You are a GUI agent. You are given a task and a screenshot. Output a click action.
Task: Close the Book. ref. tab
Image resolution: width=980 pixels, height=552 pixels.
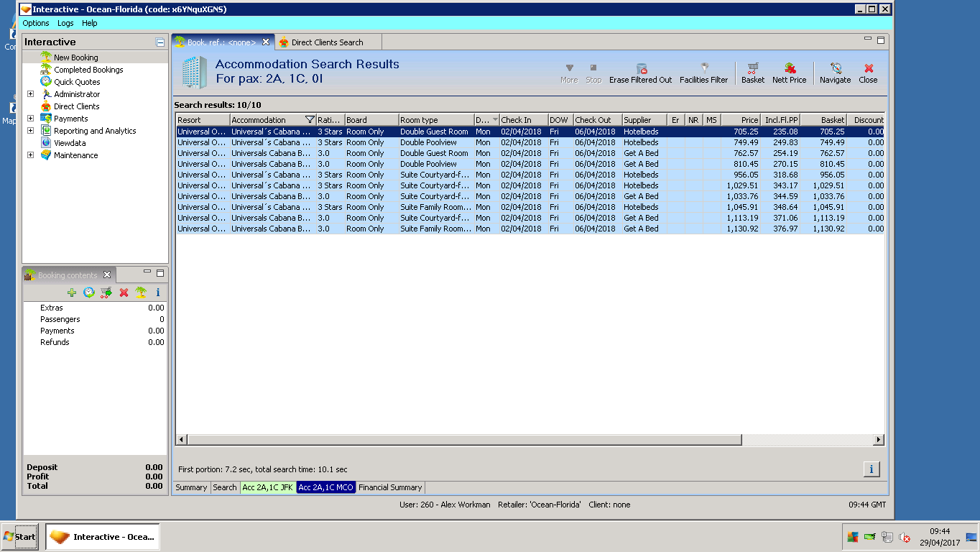(266, 42)
